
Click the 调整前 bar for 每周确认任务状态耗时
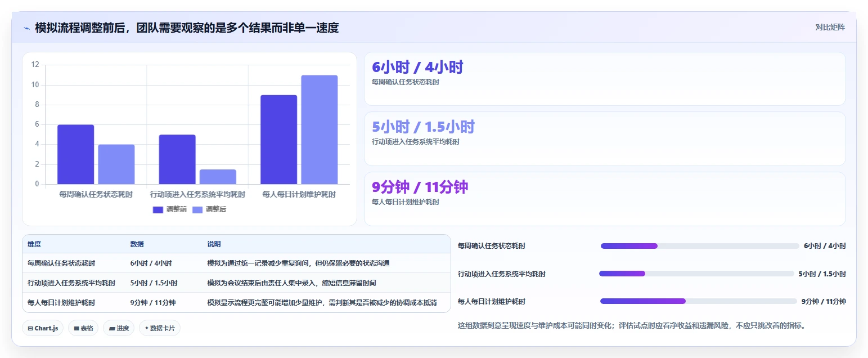pos(75,154)
